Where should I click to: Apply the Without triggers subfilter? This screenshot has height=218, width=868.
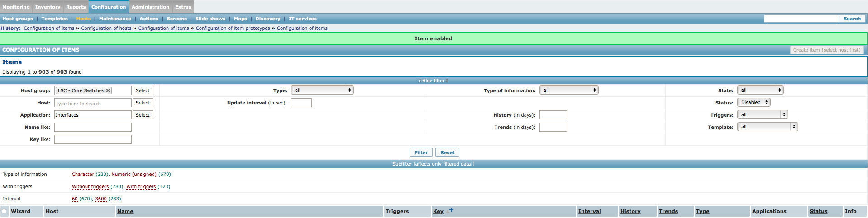pos(90,186)
